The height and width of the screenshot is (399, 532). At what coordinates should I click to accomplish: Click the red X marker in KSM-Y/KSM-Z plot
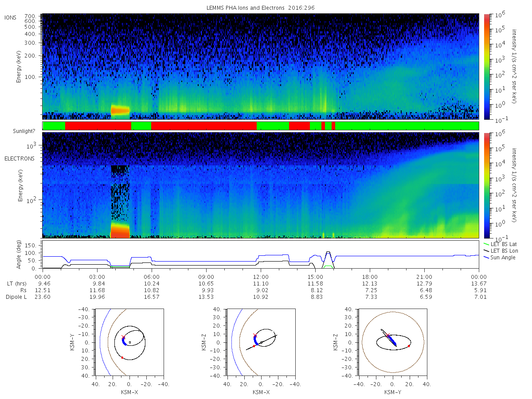(x=387, y=335)
